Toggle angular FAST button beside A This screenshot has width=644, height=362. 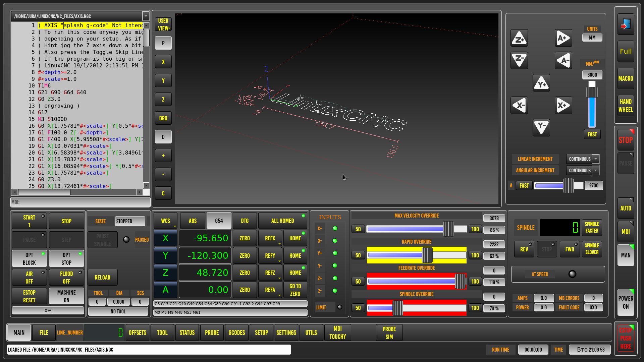point(524,185)
